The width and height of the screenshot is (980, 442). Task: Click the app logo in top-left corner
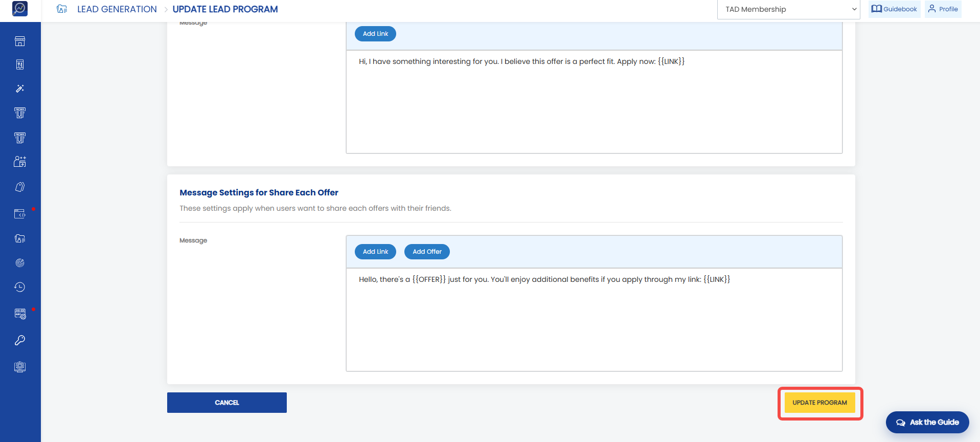pyautogui.click(x=20, y=9)
